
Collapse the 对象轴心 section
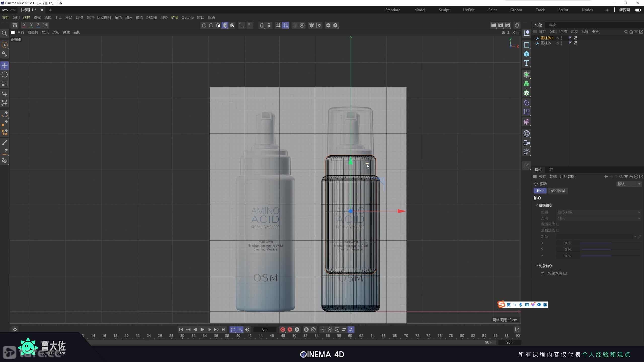click(537, 266)
